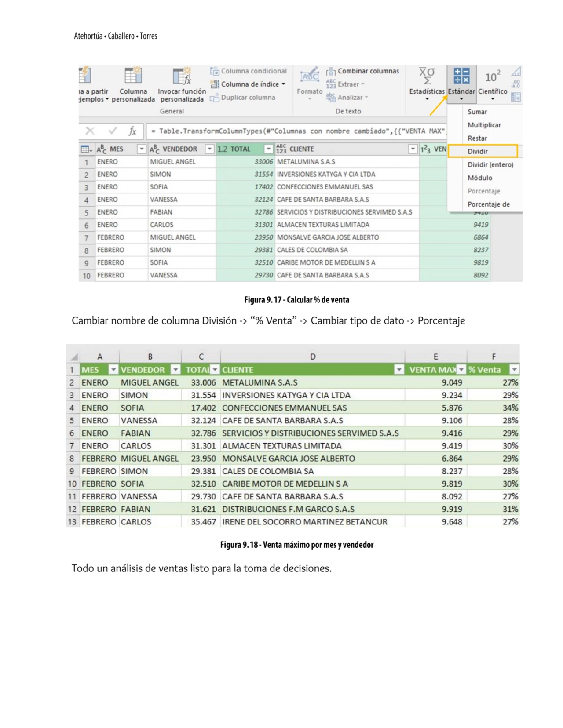Open Excel MES header filter dropdown
Viewport: 563px width, 728px height.
(113, 370)
